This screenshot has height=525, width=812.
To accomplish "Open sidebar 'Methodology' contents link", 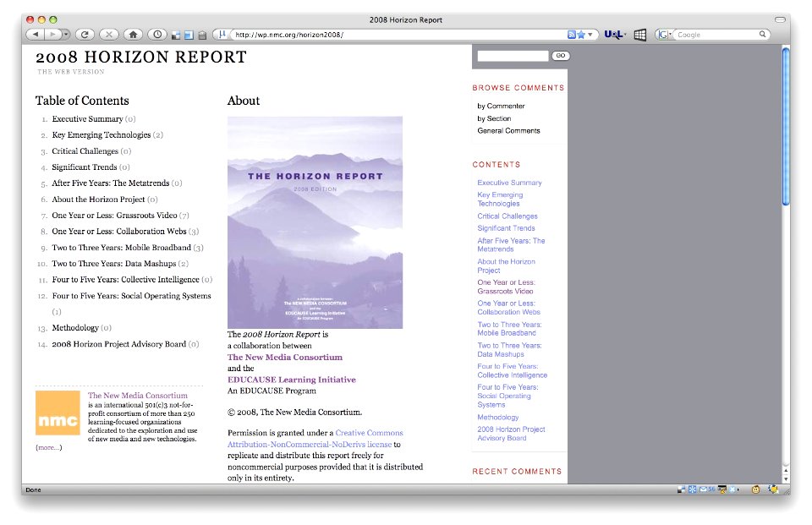I will [498, 418].
